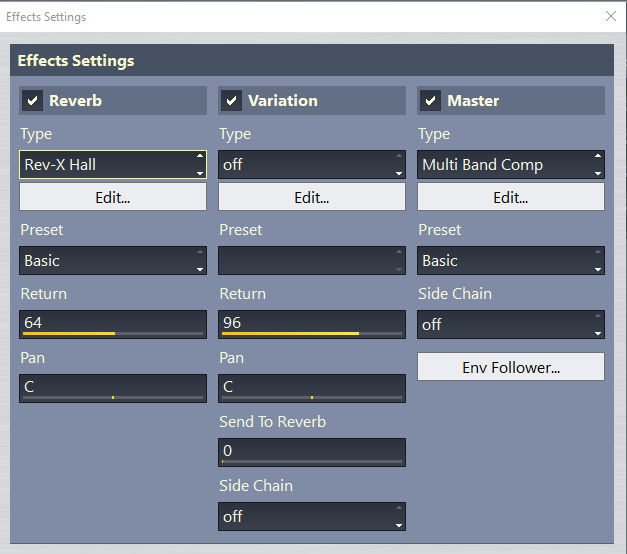Click the Send To Reverb value field
Image resolution: width=627 pixels, height=554 pixels.
(x=312, y=452)
